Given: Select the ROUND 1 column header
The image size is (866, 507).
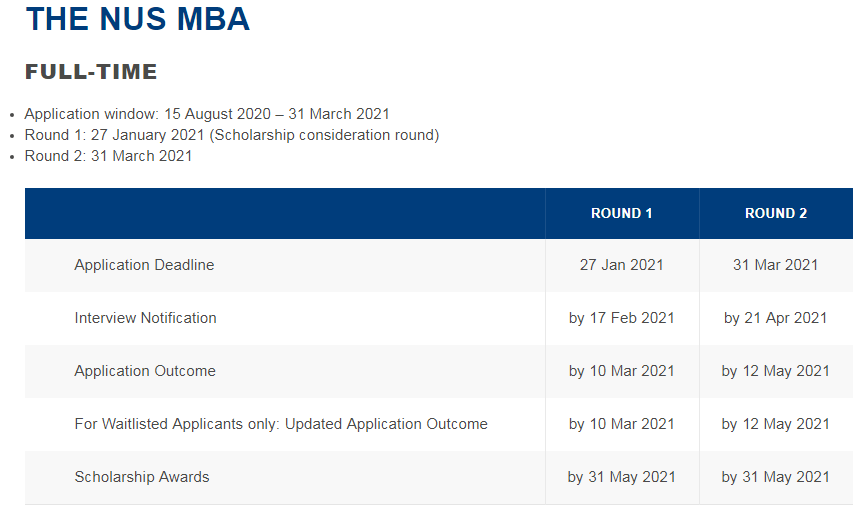Looking at the screenshot, I should pyautogui.click(x=622, y=213).
